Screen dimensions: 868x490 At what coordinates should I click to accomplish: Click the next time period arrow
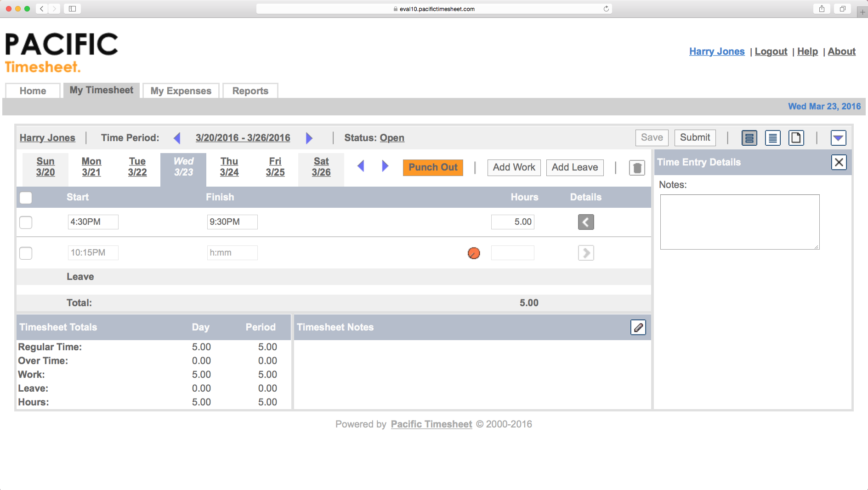pos(309,138)
